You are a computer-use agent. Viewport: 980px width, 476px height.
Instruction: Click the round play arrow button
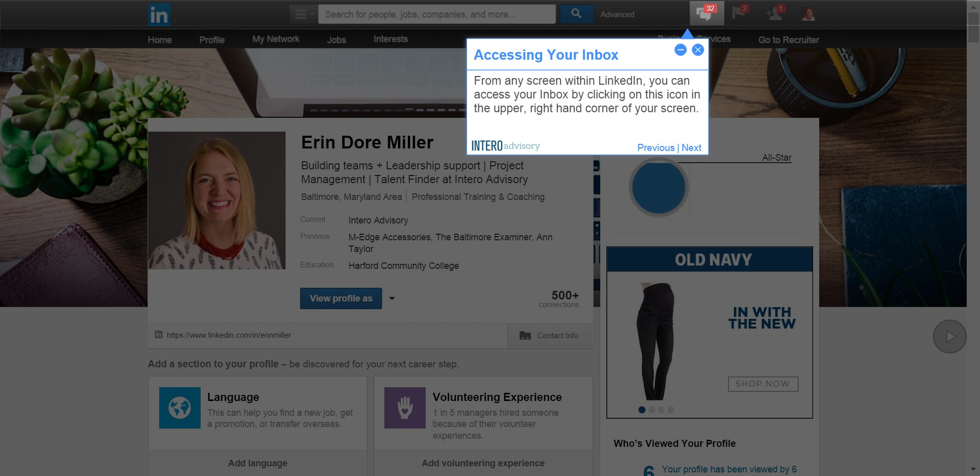click(x=949, y=336)
